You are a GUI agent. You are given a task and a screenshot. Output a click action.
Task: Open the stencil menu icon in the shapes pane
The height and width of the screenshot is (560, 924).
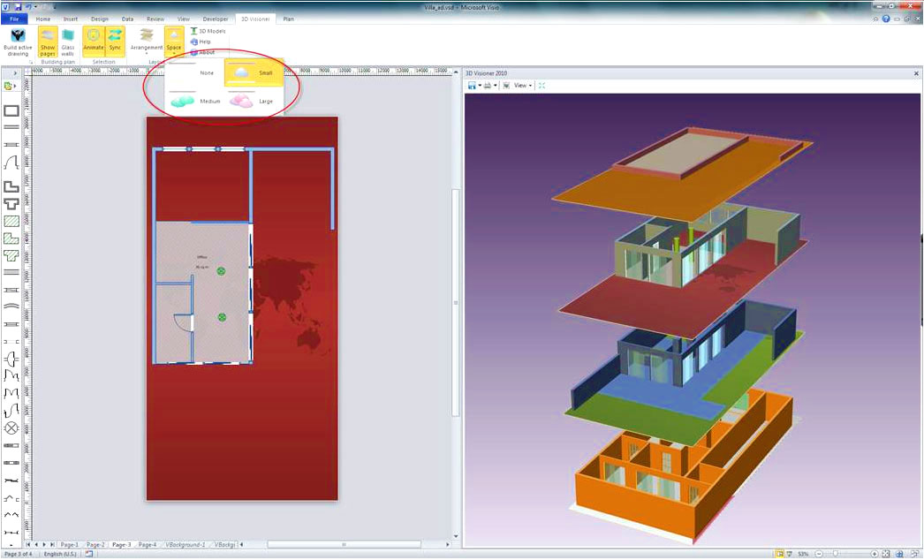tap(8, 86)
